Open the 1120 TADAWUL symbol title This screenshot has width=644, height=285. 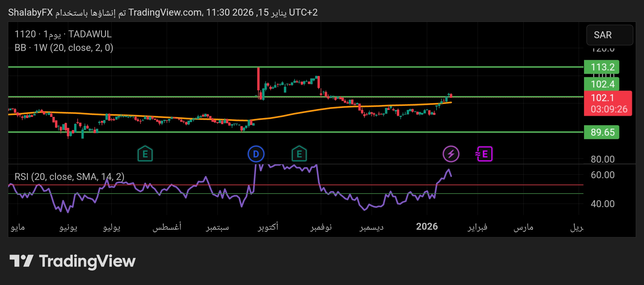coord(63,34)
